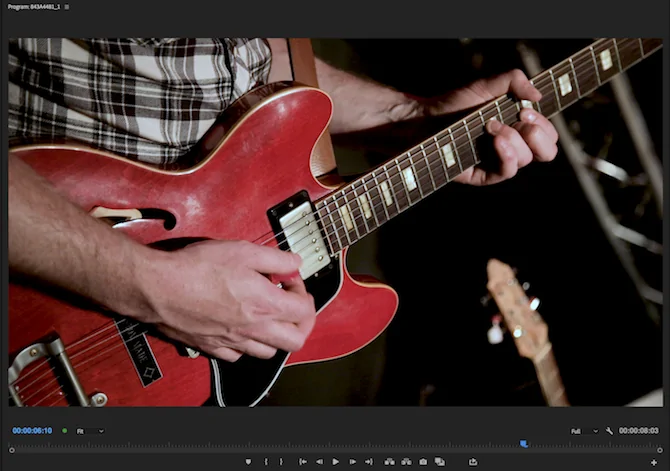The width and height of the screenshot is (670, 471).
Task: Export a frame with the camera icon
Action: 423,462
